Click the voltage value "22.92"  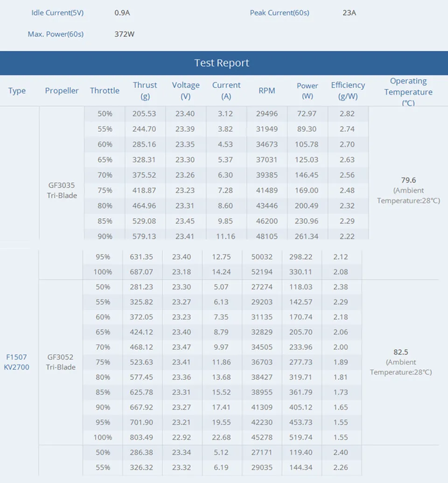(181, 437)
